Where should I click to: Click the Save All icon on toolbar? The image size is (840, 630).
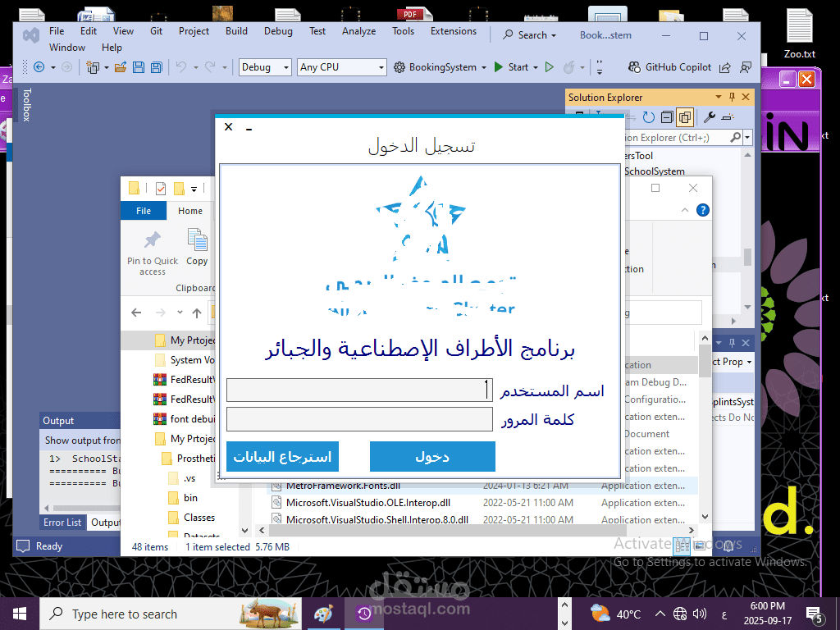(x=156, y=67)
